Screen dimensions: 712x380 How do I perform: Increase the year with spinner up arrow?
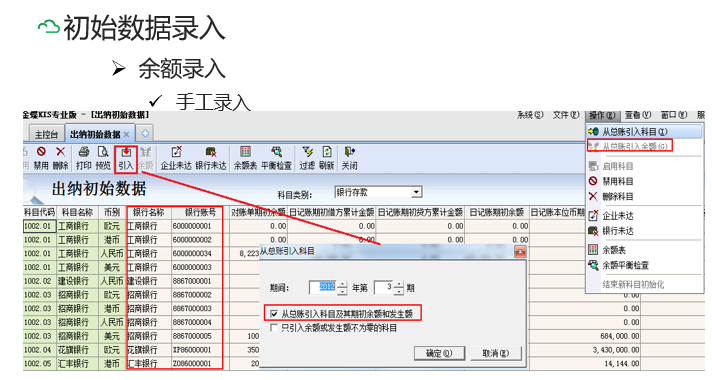tap(342, 285)
